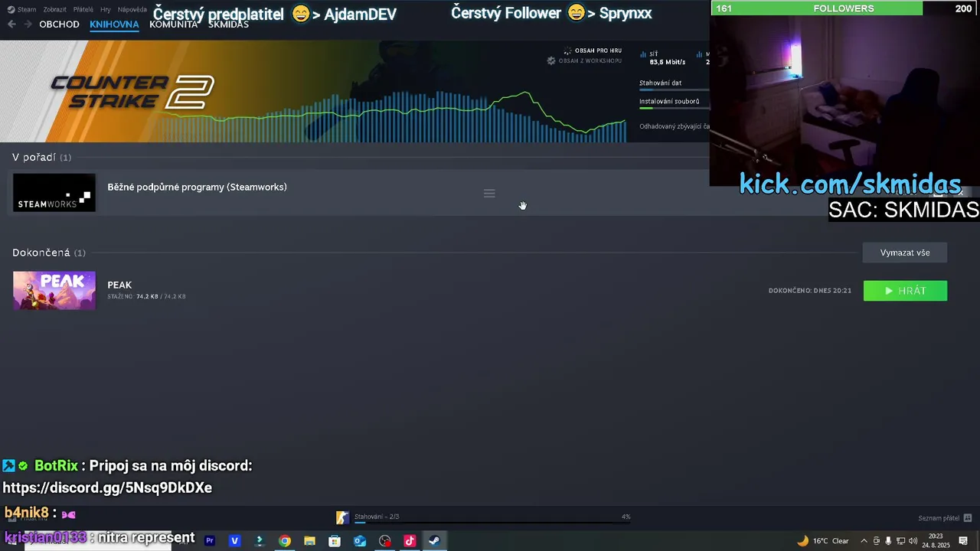Click the kick.com/skmidas overlay text
The height and width of the screenshot is (551, 980).
tap(850, 184)
